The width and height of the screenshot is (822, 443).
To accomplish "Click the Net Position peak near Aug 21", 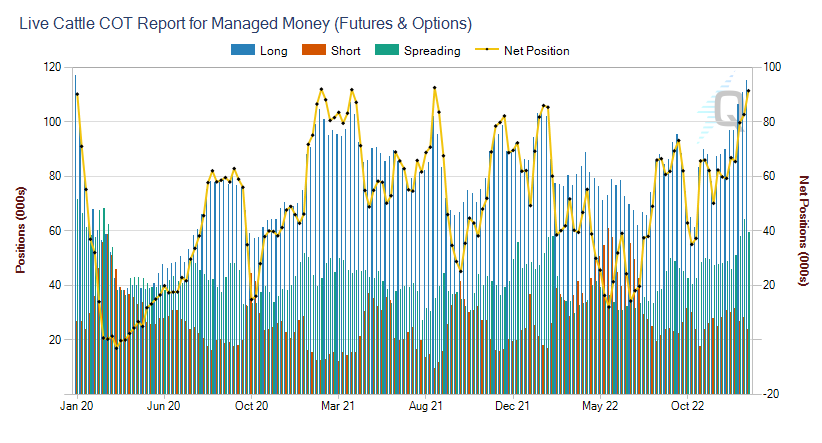I will pos(435,88).
